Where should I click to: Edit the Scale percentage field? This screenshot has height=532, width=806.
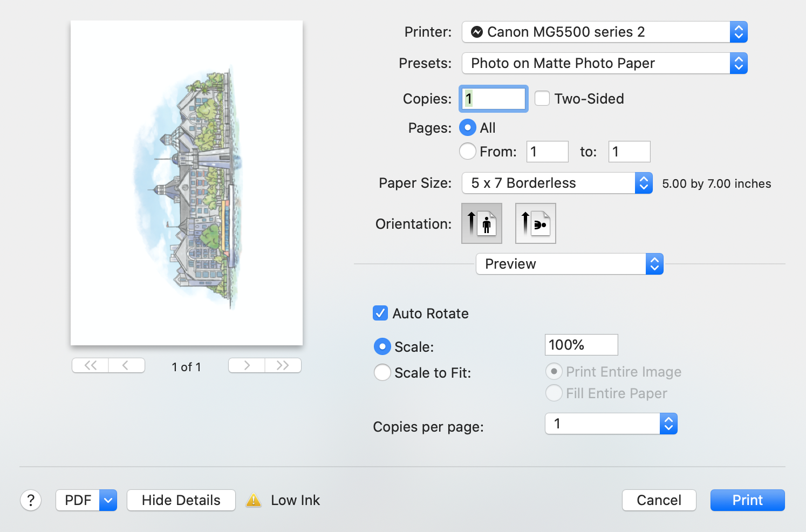coord(581,345)
